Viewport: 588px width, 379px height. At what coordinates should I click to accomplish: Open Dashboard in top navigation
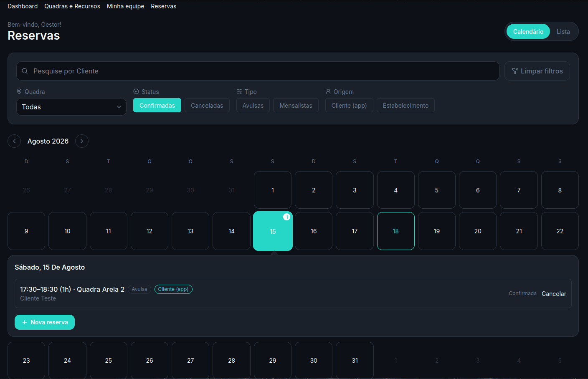click(23, 6)
